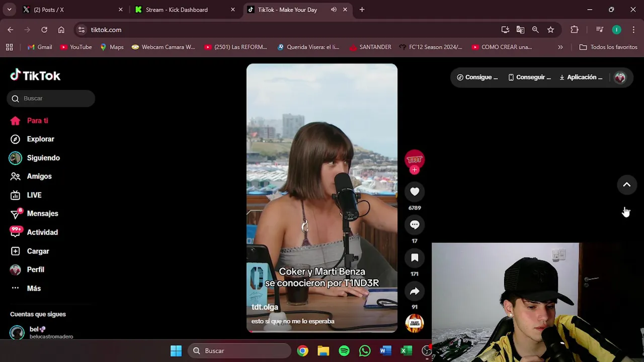Viewport: 644px width, 362px height.
Task: Open File Explorer from the taskbar
Action: point(323,351)
